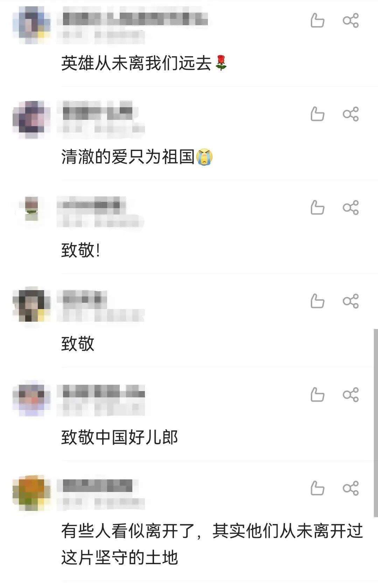Like the comment starting '有些人看似离开了'
This screenshot has height=588, width=378.
pos(317,488)
